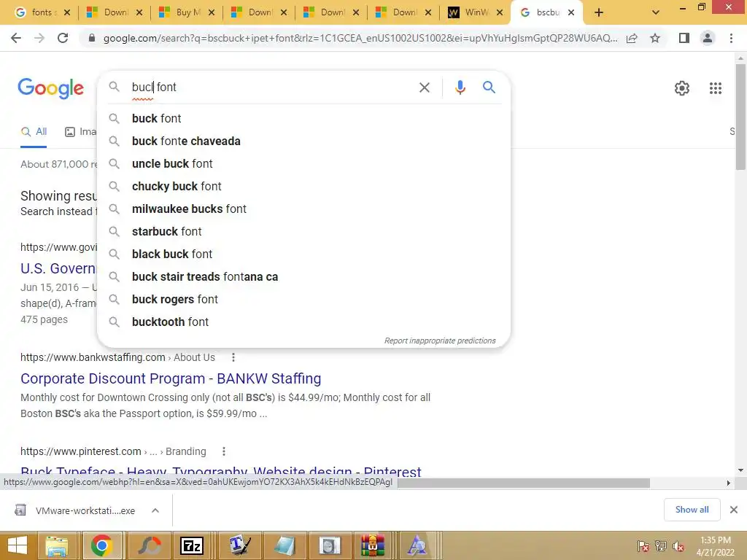Open options for bankwstaffing.com result
Screen dimensions: 747x560
(x=233, y=357)
